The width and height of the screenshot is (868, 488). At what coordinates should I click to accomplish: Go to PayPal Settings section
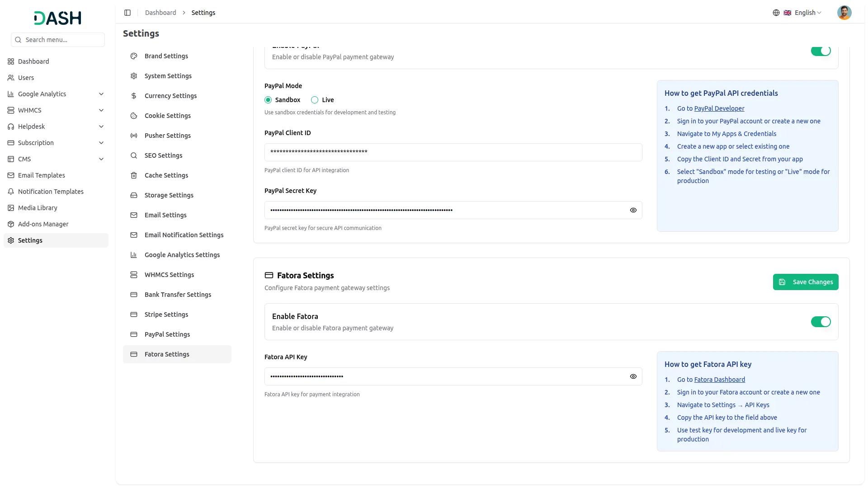pos(177,334)
